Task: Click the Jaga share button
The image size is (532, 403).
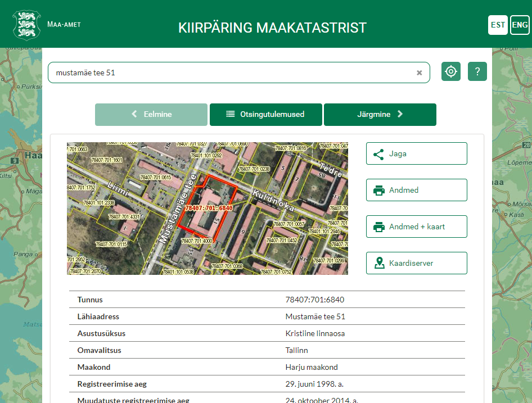Action: [x=417, y=153]
